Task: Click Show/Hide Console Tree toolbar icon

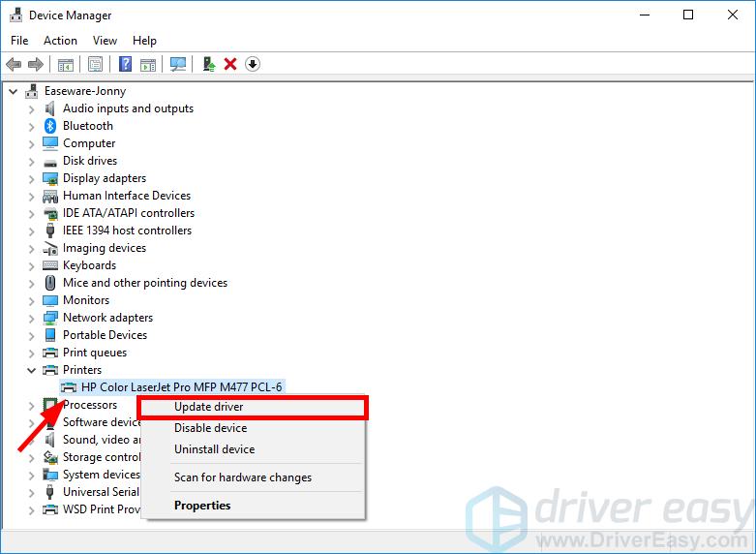Action: tap(65, 64)
